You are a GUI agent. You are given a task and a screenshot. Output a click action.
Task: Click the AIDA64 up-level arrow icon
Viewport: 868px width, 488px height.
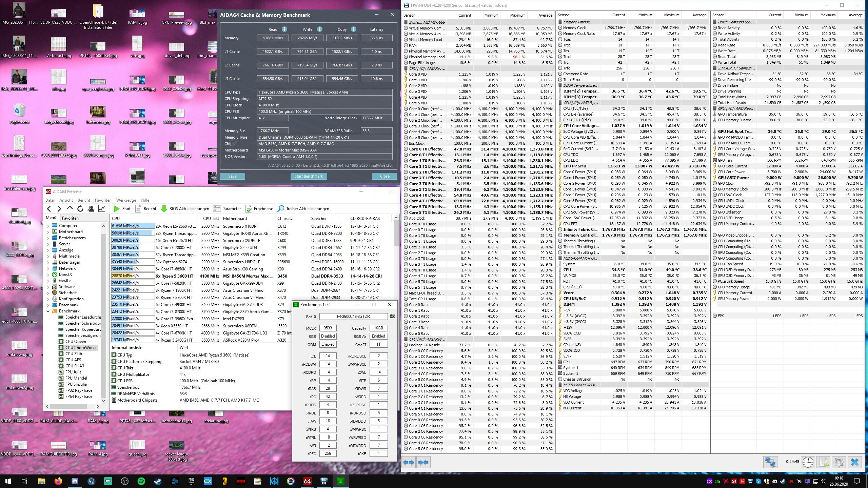tap(70, 209)
